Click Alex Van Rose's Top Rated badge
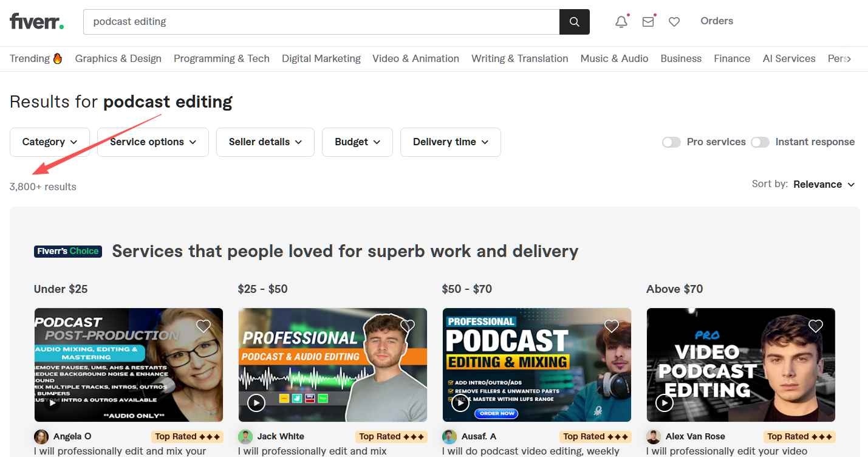This screenshot has width=868, height=457. pos(799,436)
